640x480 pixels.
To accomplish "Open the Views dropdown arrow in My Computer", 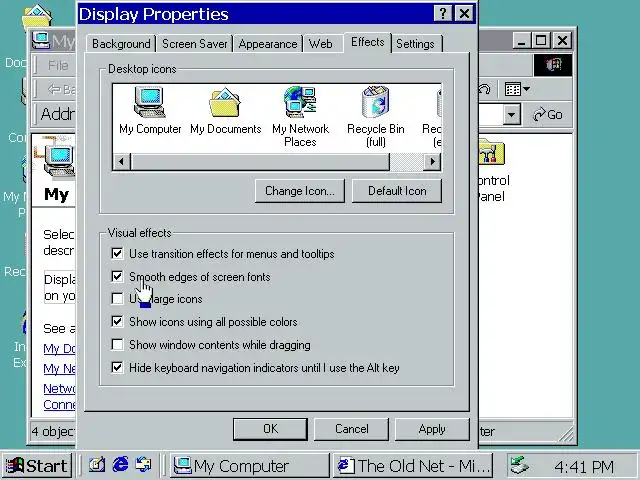I will 527,89.
